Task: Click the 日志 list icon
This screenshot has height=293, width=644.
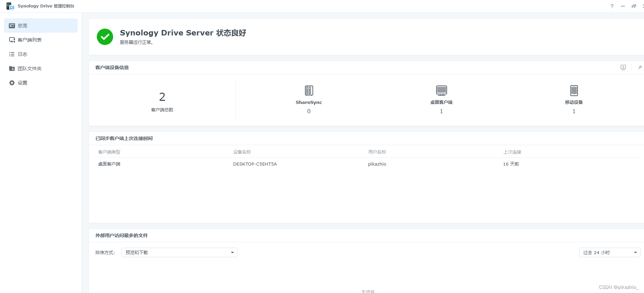Action: coord(12,54)
